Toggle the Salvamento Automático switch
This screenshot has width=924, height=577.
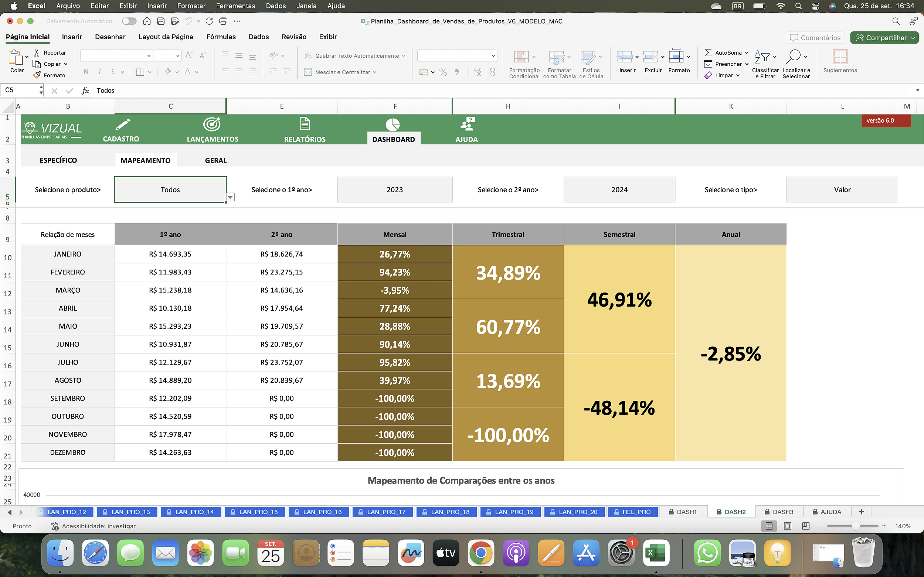tap(129, 21)
